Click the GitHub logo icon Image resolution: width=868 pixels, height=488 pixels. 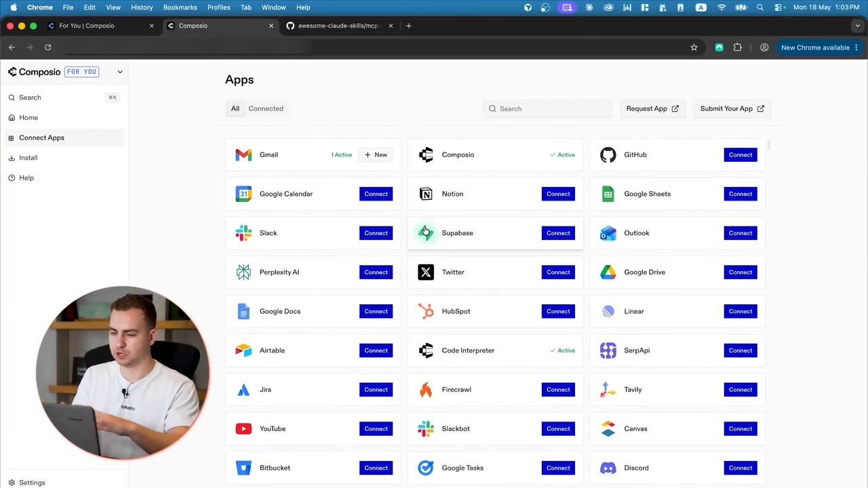608,155
